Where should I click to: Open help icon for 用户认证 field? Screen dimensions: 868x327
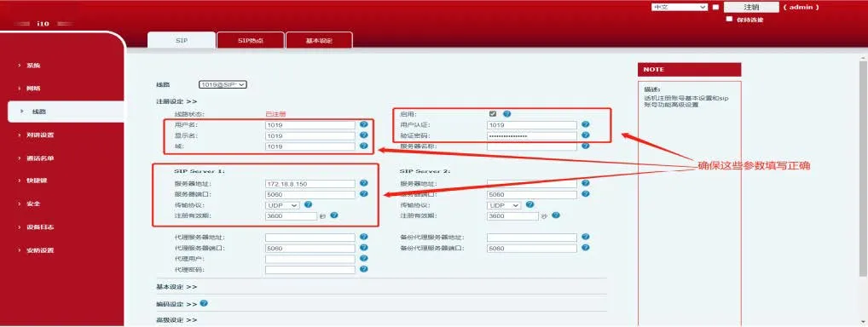586,124
